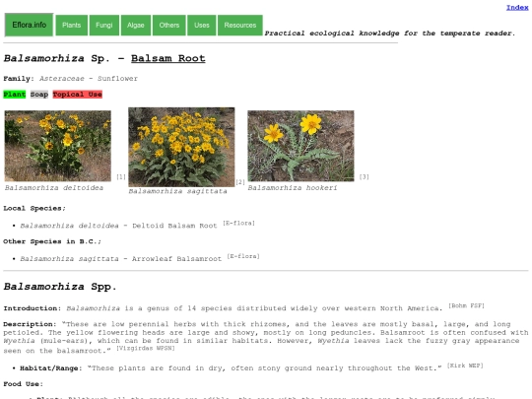Click the 'Balsamorhiza Spp.' section heading

point(60,287)
